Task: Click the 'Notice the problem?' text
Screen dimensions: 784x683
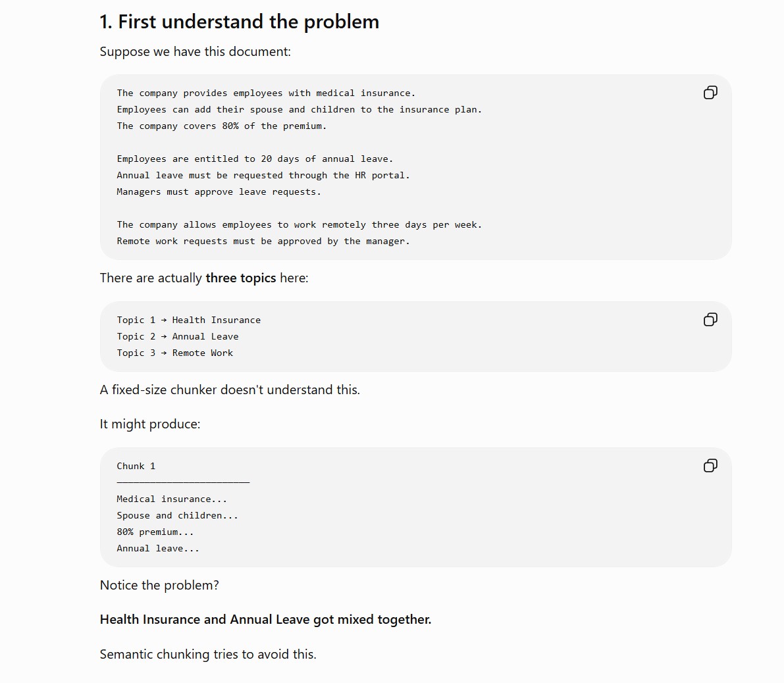Action: [x=159, y=586]
